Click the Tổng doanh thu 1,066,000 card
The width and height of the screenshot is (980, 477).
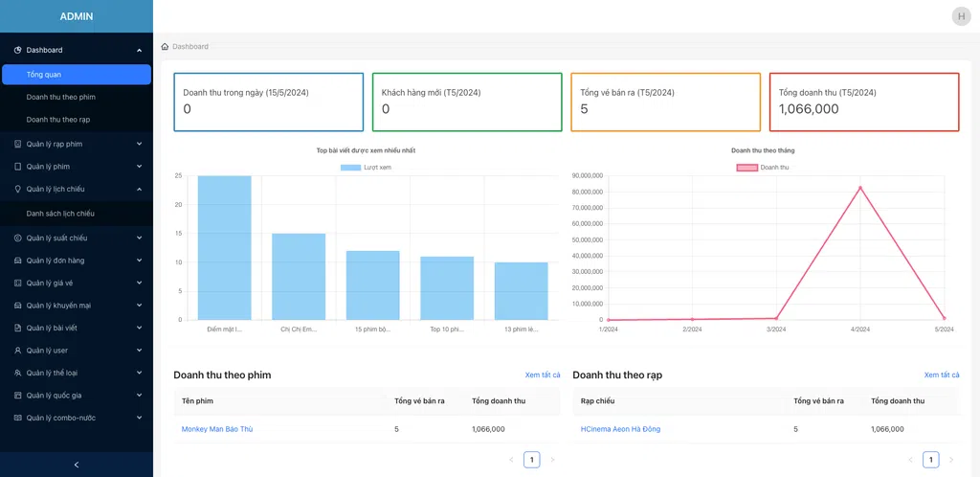click(864, 102)
